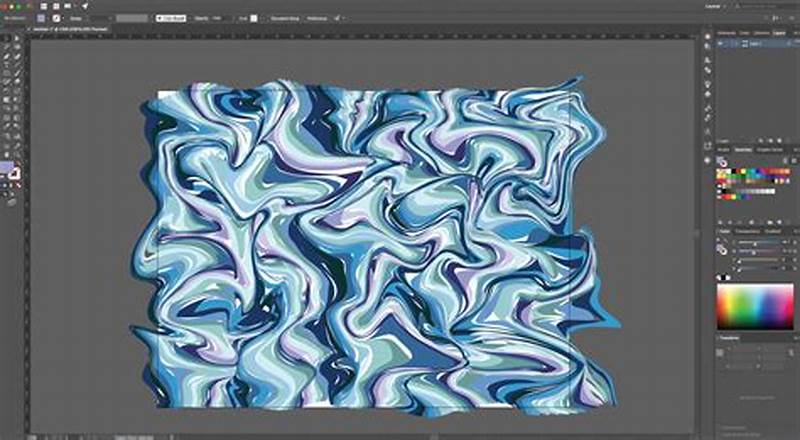
Task: Select the Mesh tool
Action: tap(6, 118)
